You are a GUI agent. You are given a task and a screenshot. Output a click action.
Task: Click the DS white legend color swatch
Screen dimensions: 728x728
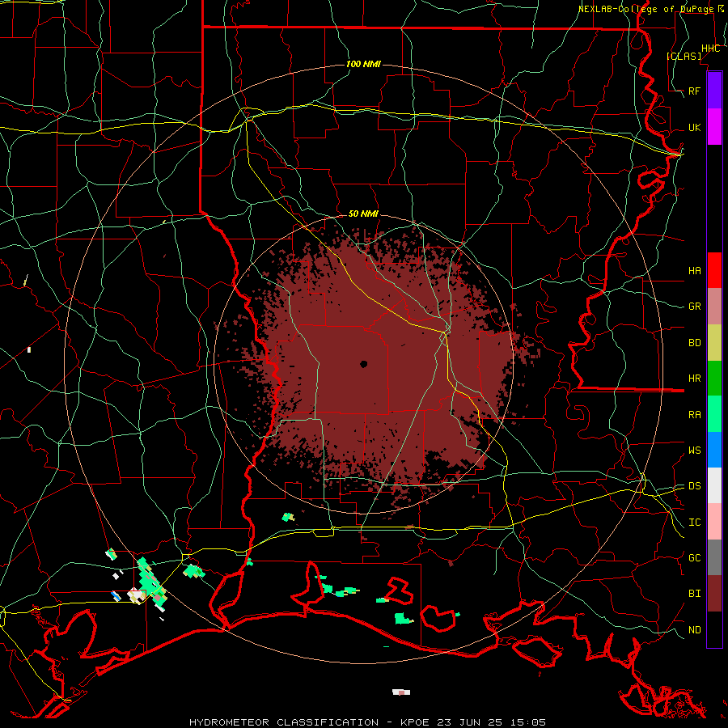click(714, 485)
